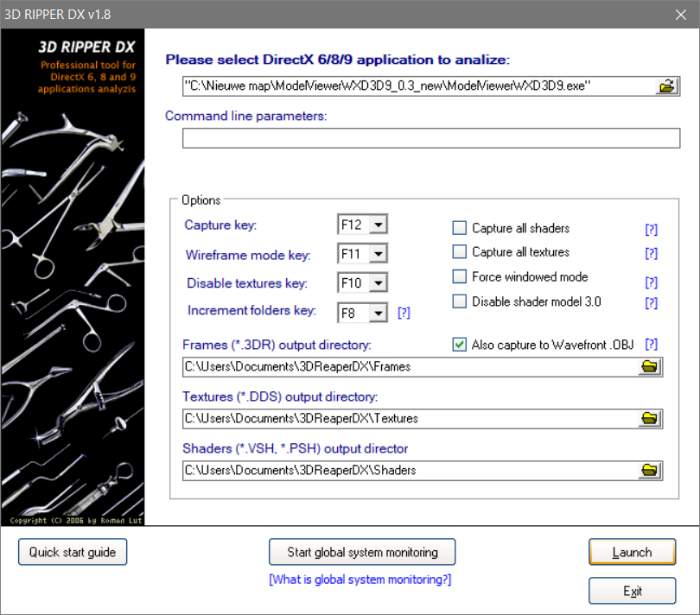Browse for the Textures output directory folder
The width and height of the screenshot is (700, 615).
(650, 419)
